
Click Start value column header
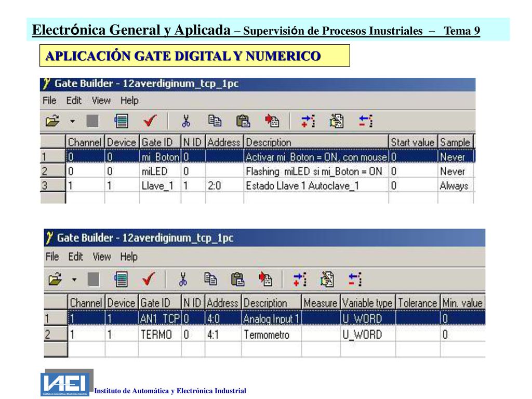[413, 142]
